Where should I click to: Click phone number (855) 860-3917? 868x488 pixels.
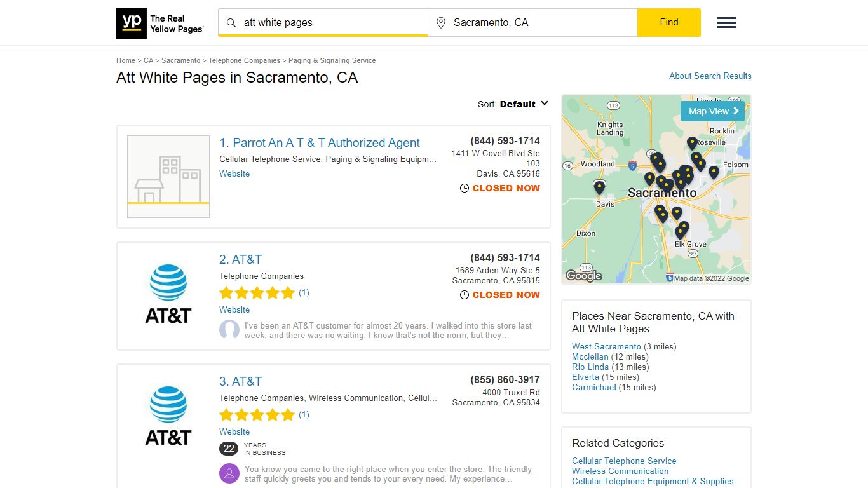pos(505,379)
